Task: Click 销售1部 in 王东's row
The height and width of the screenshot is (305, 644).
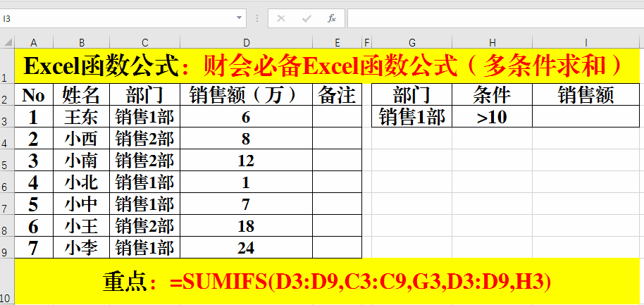Action: point(144,117)
